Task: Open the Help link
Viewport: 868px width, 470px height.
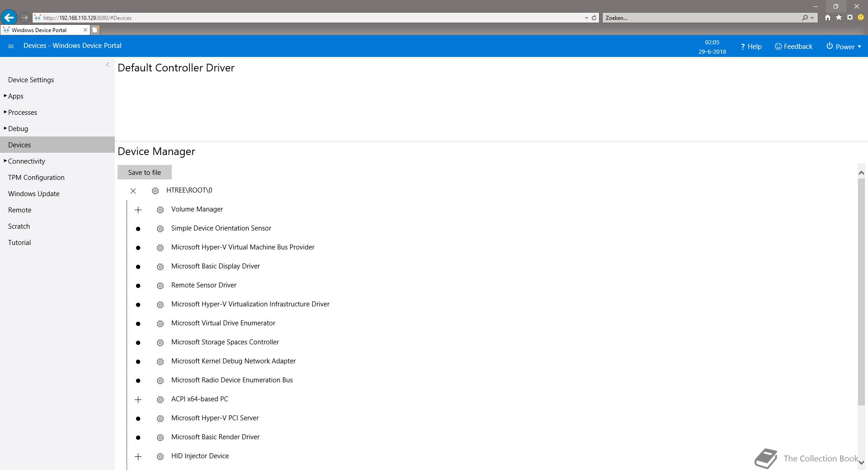Action: (751, 47)
